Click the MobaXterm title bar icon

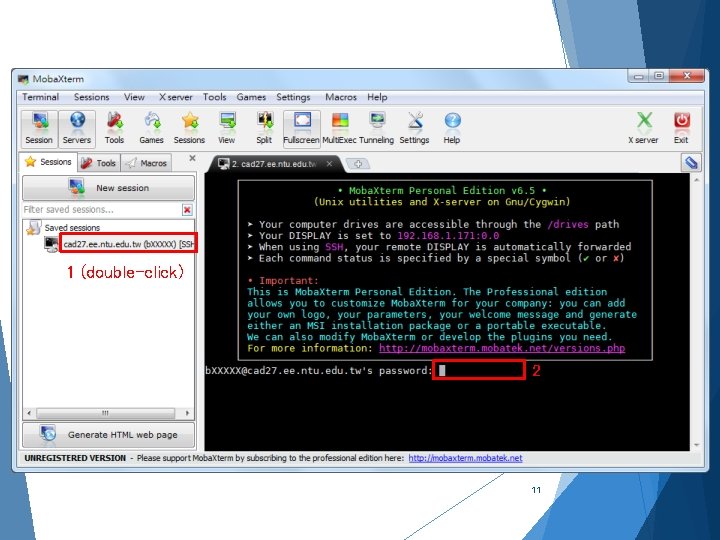click(x=23, y=79)
